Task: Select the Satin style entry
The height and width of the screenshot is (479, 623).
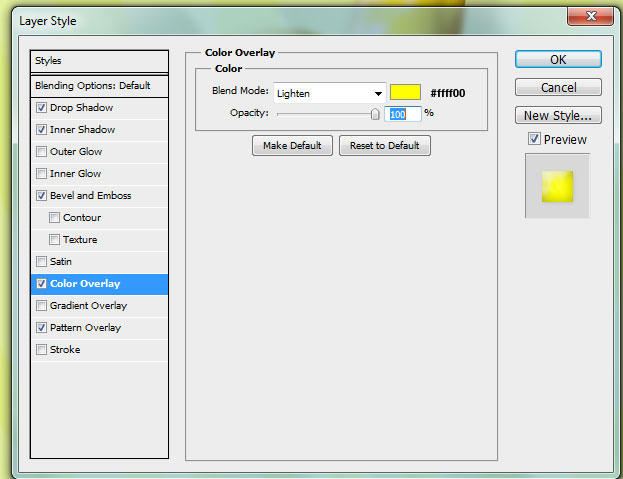Action: tap(61, 262)
